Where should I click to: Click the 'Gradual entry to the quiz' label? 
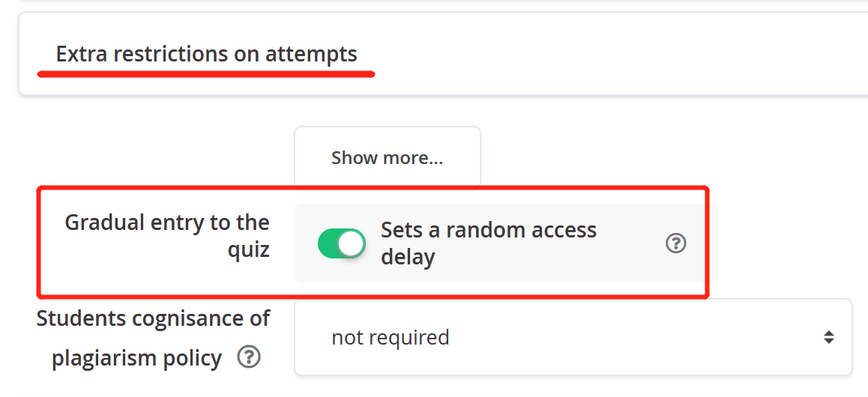[x=167, y=236]
